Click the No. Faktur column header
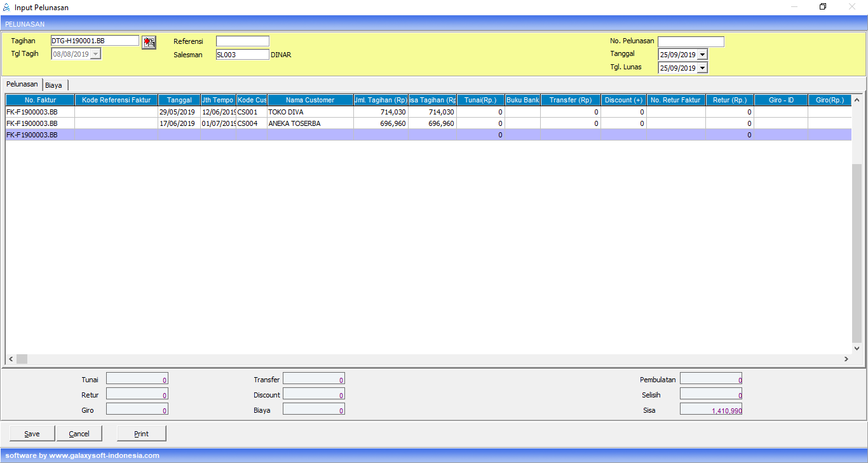868x463 pixels. [40, 100]
